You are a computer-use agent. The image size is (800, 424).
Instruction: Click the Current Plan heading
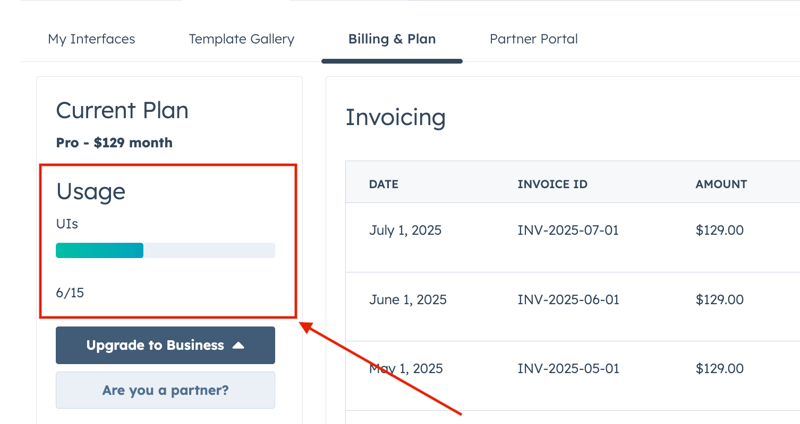[122, 110]
